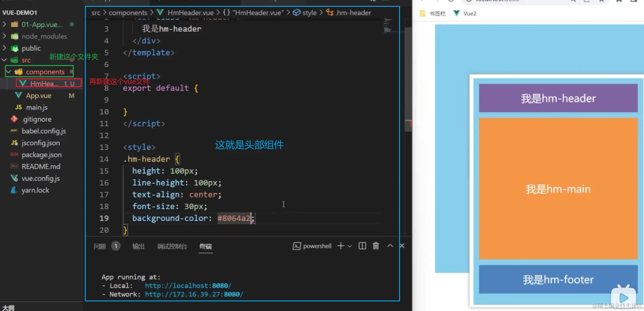The height and width of the screenshot is (311, 644).
Task: Close the terminal panel
Action: point(402,246)
